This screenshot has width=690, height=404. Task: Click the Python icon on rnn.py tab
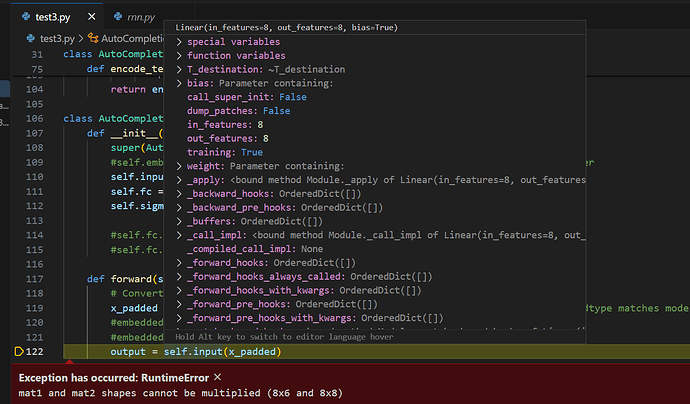(116, 16)
